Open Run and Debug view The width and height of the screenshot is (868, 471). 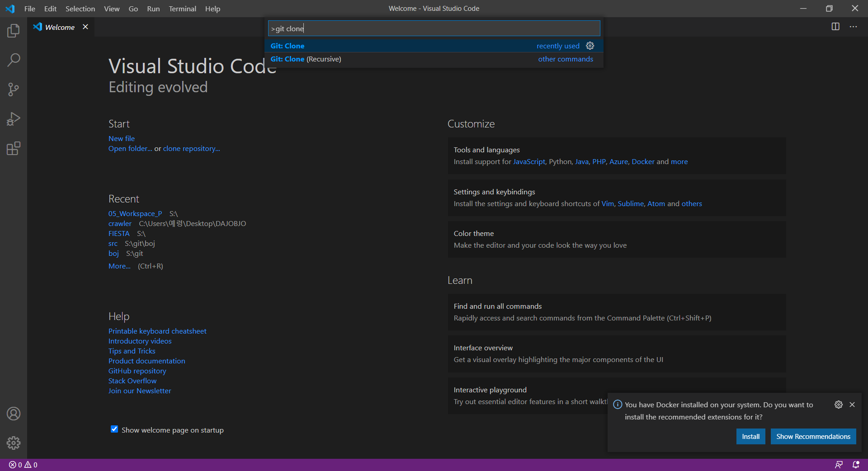(x=14, y=119)
